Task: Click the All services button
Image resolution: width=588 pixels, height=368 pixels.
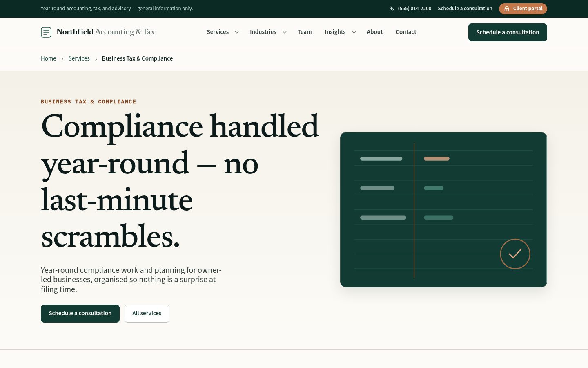Action: coord(147,314)
